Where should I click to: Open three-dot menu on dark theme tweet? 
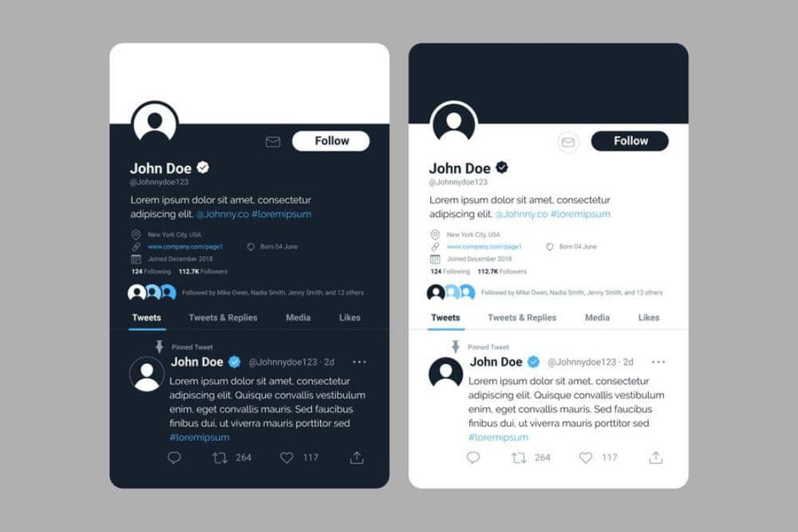(359, 361)
